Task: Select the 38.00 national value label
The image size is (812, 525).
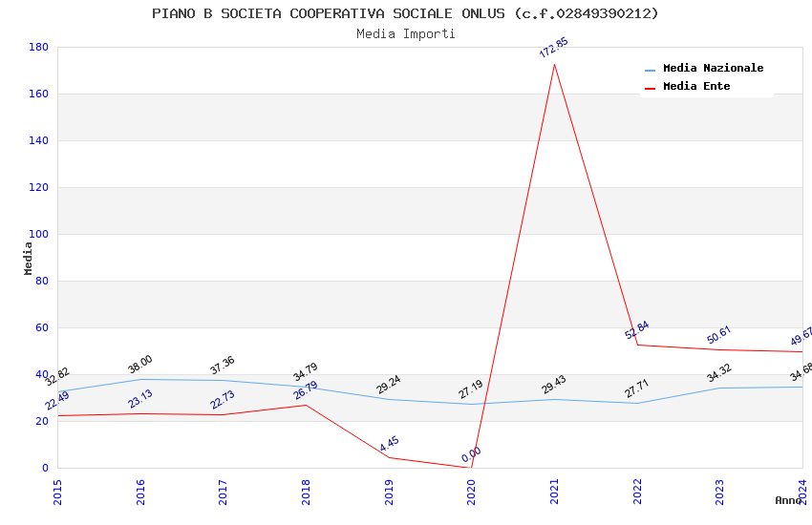Action: [140, 364]
